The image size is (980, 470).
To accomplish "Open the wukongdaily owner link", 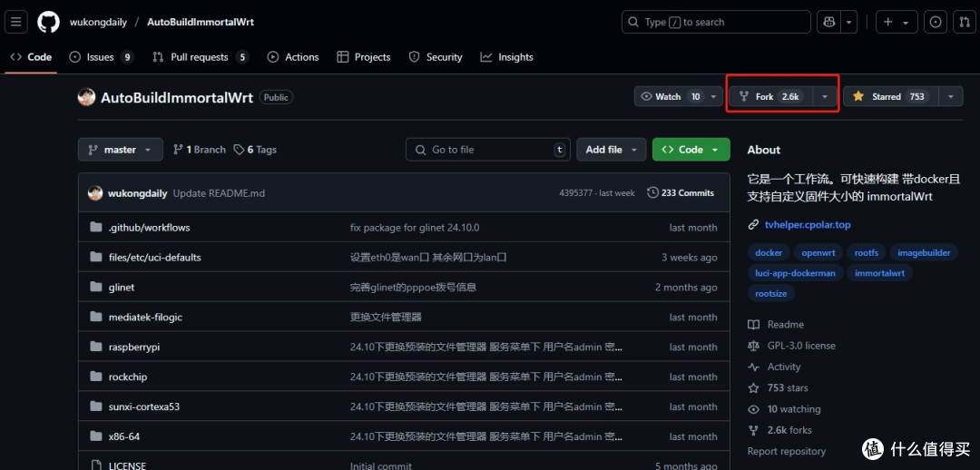I will [x=98, y=22].
